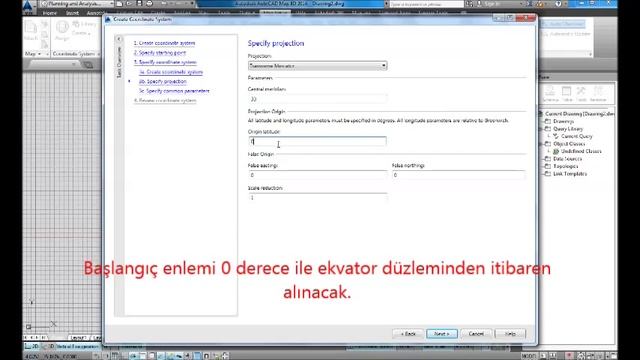Expand the Coordinate System ribbon panel title
The height and width of the screenshot is (360, 640).
76,54
